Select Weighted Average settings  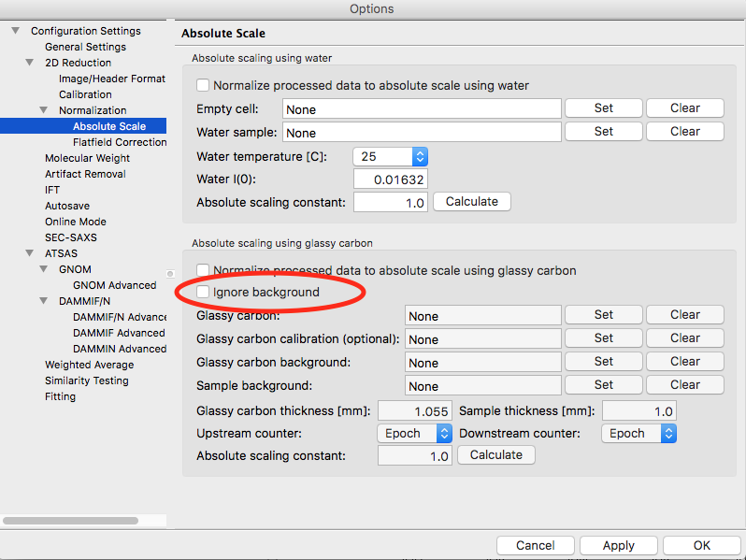coord(90,365)
